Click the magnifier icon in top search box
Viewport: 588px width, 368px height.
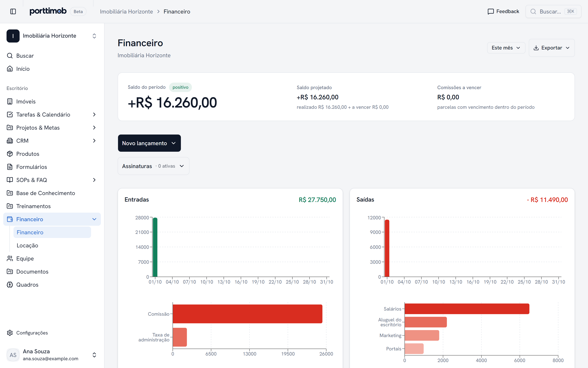pos(533,11)
